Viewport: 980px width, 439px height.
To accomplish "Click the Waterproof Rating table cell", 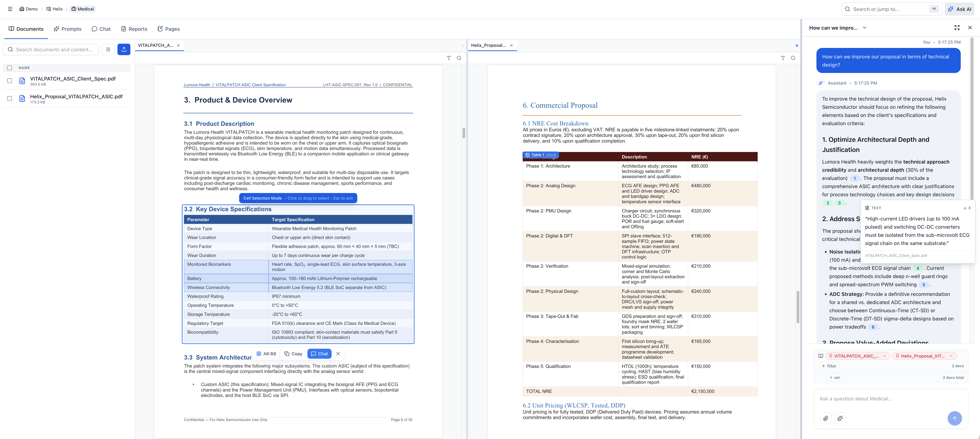I will tap(226, 296).
